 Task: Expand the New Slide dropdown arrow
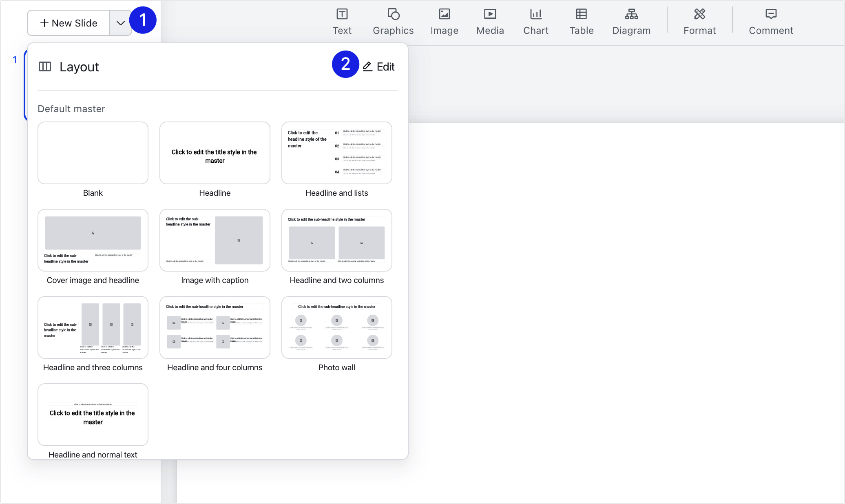[120, 23]
